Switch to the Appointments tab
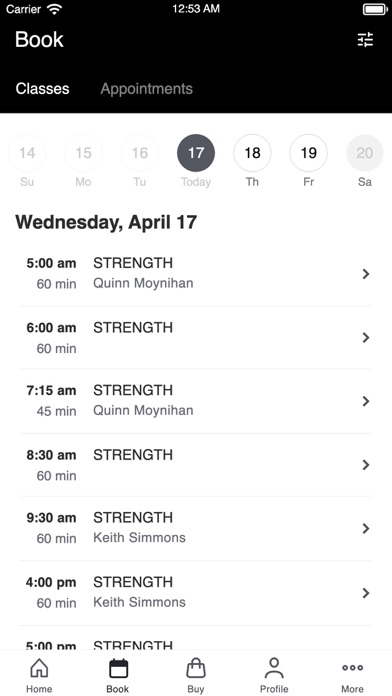 (147, 89)
